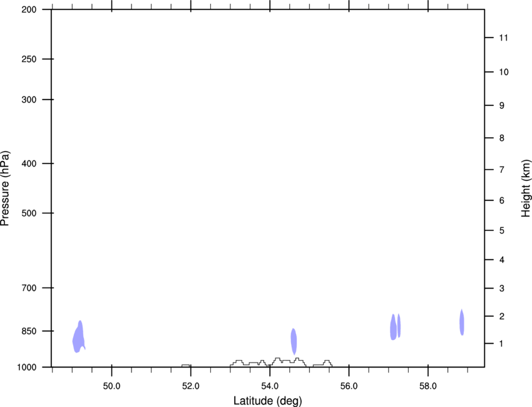Click height tick label 4

501,260
